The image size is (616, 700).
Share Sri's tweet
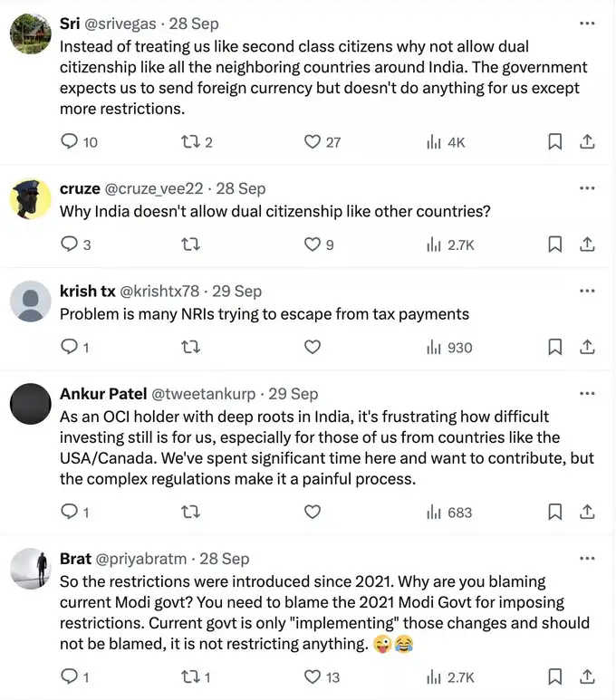pyautogui.click(x=586, y=141)
